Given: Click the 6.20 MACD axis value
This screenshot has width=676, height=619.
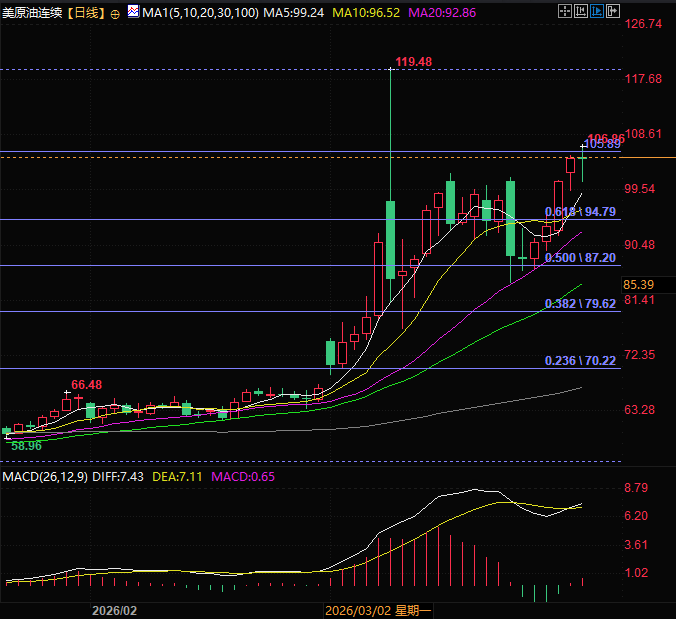Looking at the screenshot, I should click(636, 516).
